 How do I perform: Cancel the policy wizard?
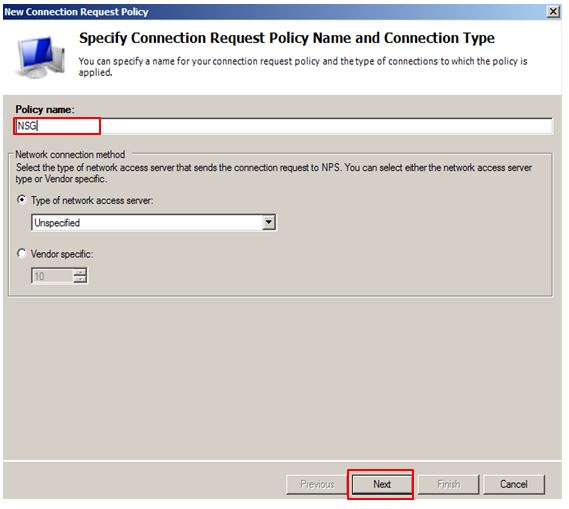point(513,484)
